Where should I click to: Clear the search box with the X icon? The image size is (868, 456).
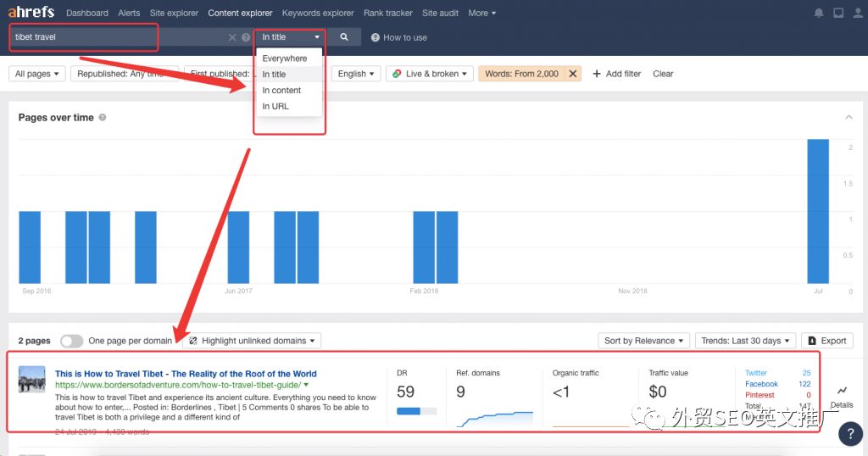click(232, 37)
